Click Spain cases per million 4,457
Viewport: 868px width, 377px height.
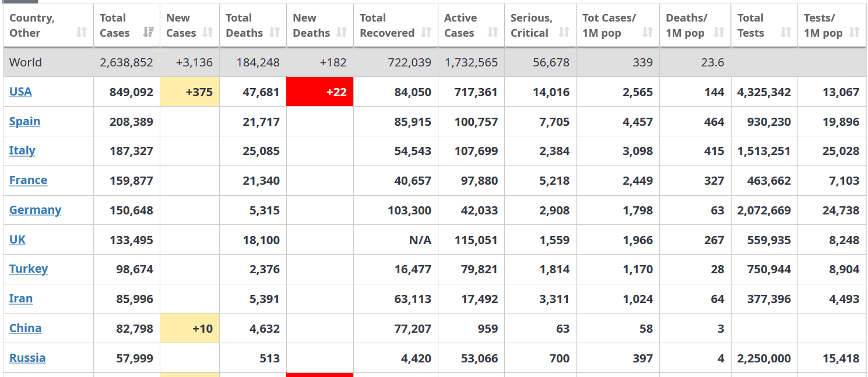click(638, 122)
